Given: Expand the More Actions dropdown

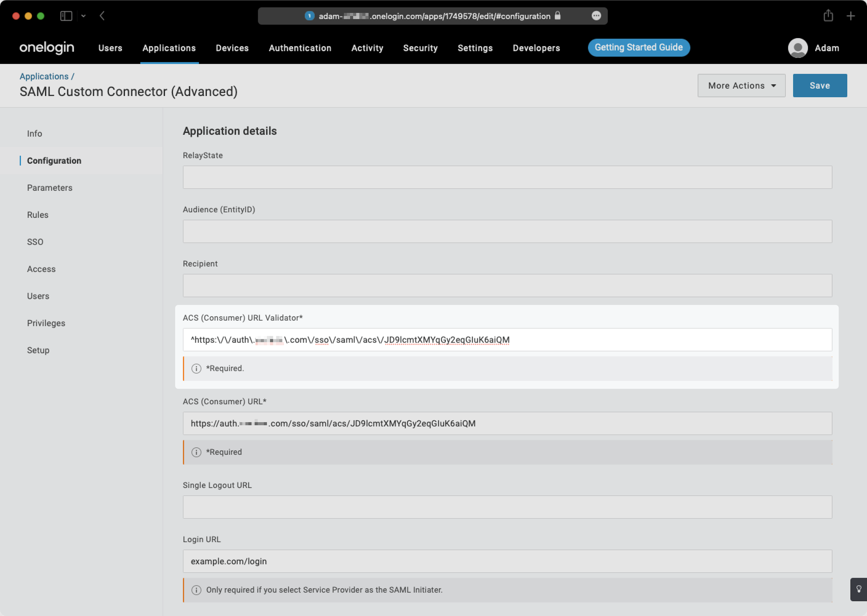Looking at the screenshot, I should click(x=741, y=85).
